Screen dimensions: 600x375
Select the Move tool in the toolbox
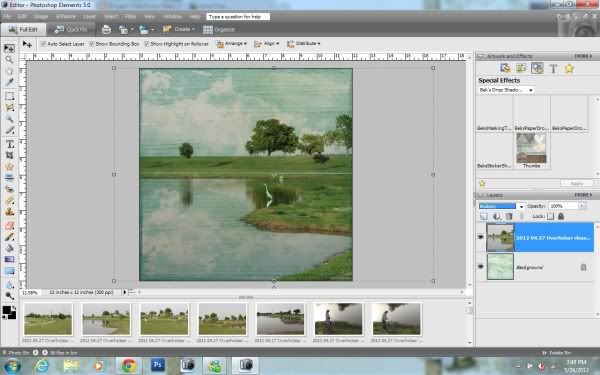[9, 48]
